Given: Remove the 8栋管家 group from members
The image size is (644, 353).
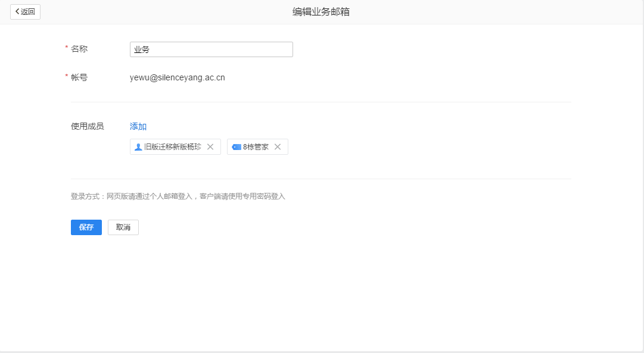Looking at the screenshot, I should tap(277, 146).
